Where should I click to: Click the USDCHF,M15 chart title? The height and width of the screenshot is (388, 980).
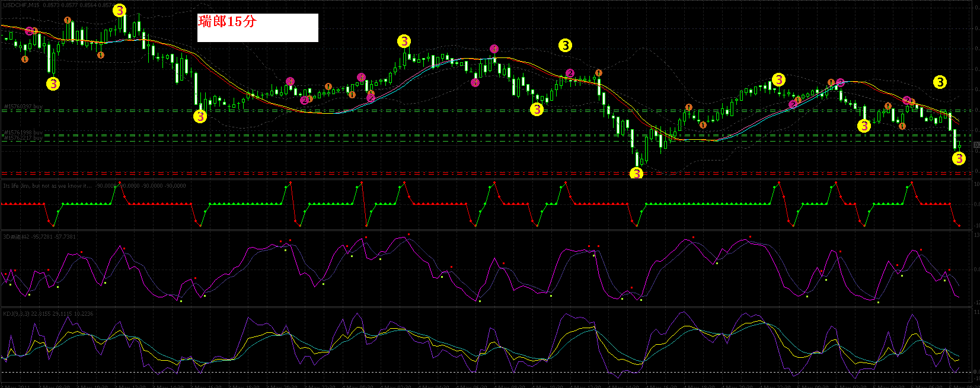click(x=20, y=5)
